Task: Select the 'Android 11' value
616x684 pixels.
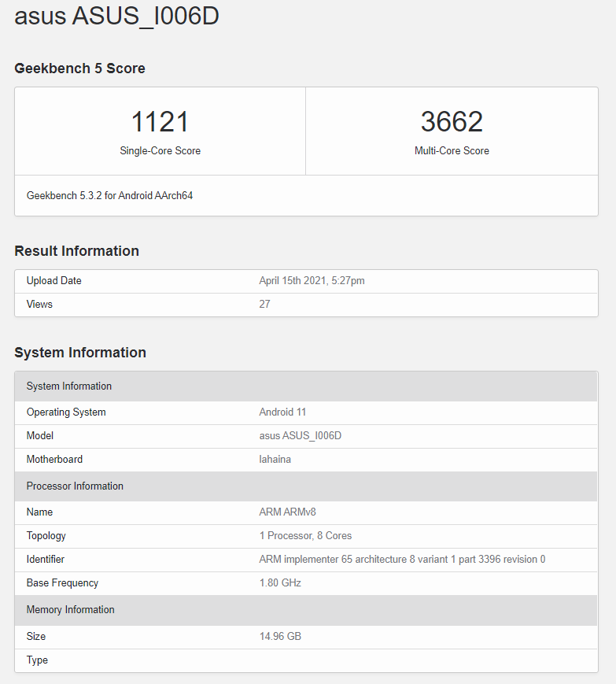Action: click(282, 412)
